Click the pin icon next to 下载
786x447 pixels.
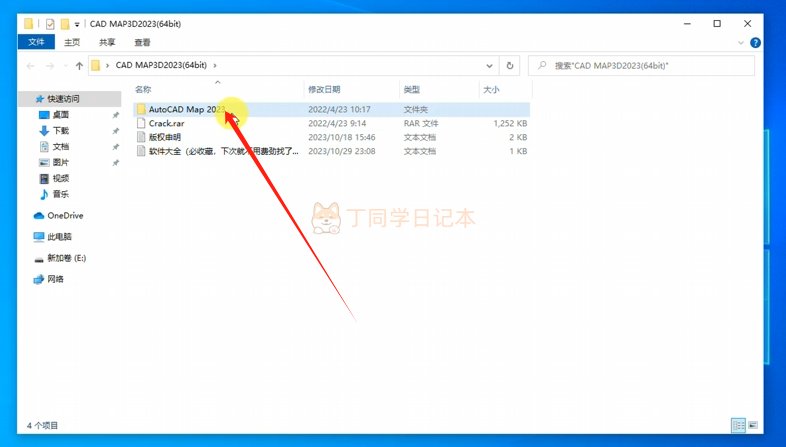click(x=116, y=131)
